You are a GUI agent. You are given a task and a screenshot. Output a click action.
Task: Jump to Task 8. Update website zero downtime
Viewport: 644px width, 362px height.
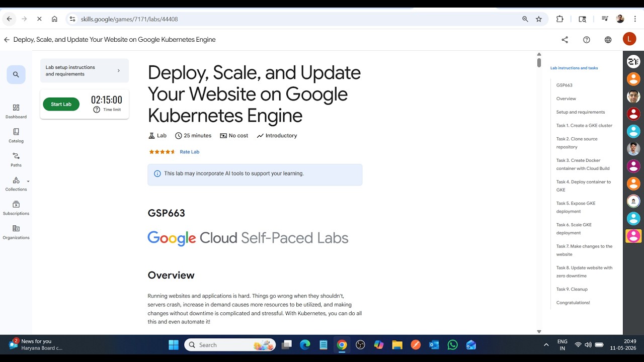pyautogui.click(x=584, y=272)
